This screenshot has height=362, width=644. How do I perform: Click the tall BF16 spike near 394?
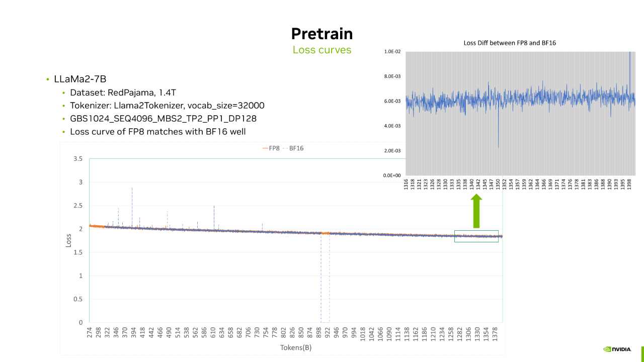pyautogui.click(x=132, y=207)
